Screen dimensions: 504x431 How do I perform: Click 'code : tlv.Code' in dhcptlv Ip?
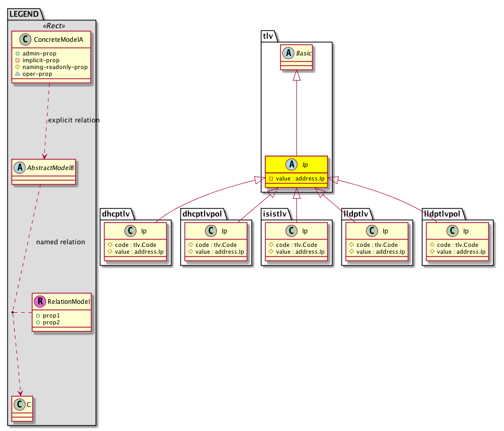[x=135, y=244]
